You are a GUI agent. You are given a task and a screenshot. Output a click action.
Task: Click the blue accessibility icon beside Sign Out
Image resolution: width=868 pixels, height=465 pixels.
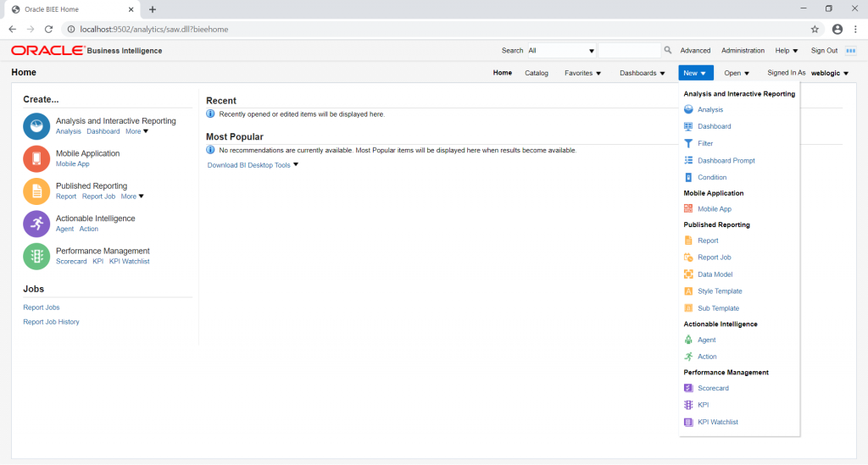click(x=851, y=50)
